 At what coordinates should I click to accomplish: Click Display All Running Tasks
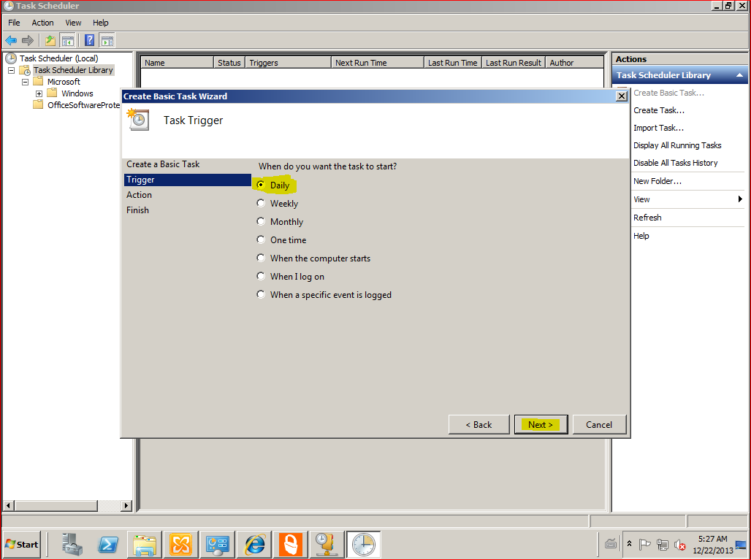pyautogui.click(x=677, y=145)
